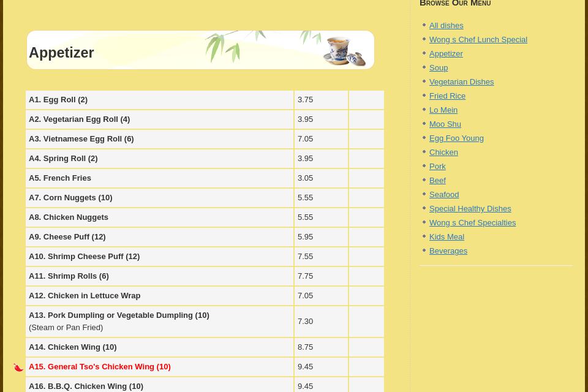
Task: Select the A1. Egg Roll (2) row
Action: coord(58,100)
